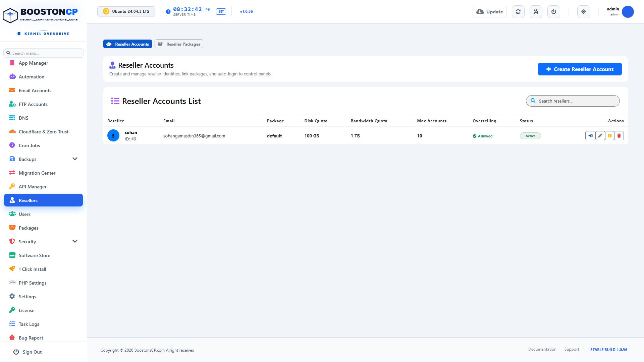Screen dimensions: 644x362
Task: Click Create Reseller Account button
Action: [x=580, y=69]
